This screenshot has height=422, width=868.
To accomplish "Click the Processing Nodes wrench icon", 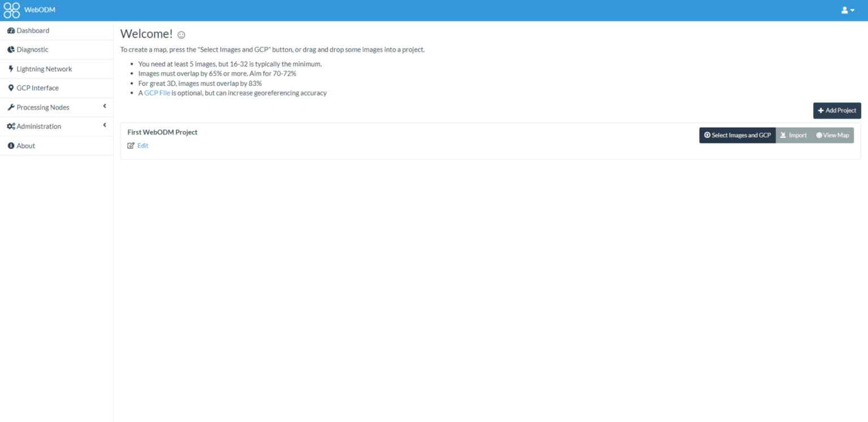I will (11, 107).
